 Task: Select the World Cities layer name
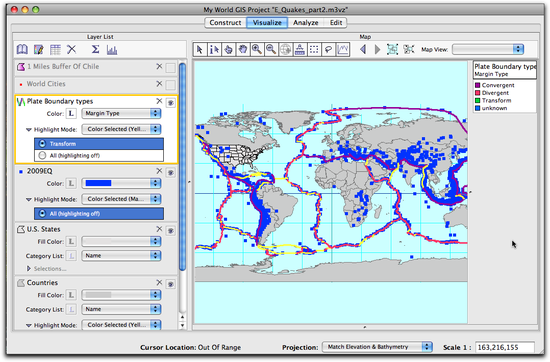click(x=46, y=84)
